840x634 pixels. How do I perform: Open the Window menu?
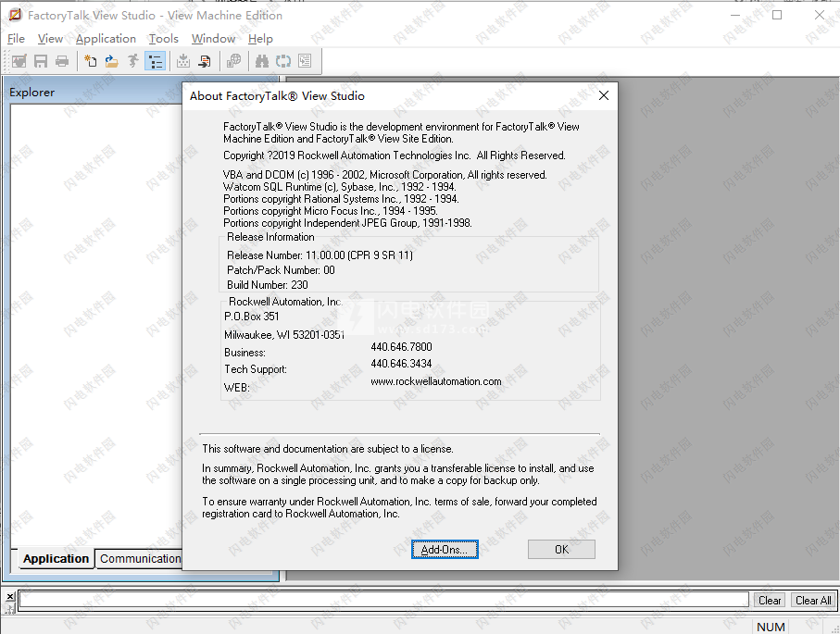point(213,39)
